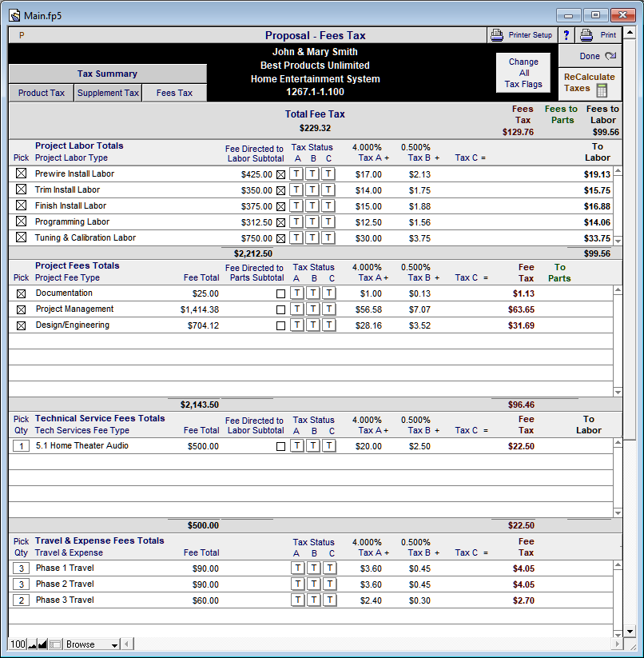Screen dimensions: 644x658
Task: Toggle Pick checkbox for Prewire Install Labor
Action: [21, 173]
